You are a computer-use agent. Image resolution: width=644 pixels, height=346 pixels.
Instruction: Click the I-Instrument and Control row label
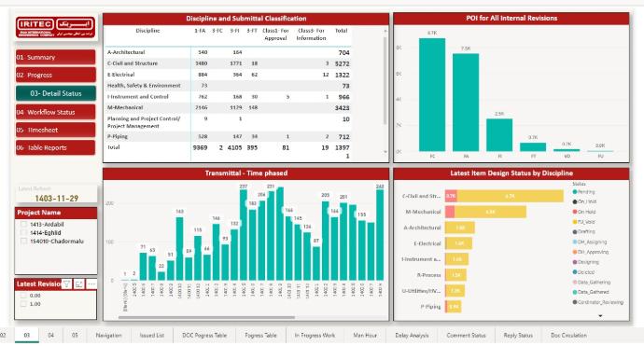click(137, 97)
